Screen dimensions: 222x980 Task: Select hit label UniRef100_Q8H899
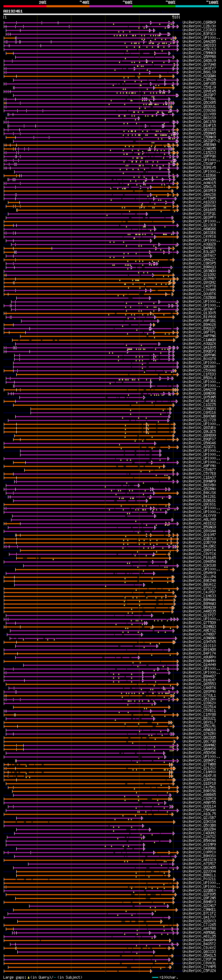[199, 435]
